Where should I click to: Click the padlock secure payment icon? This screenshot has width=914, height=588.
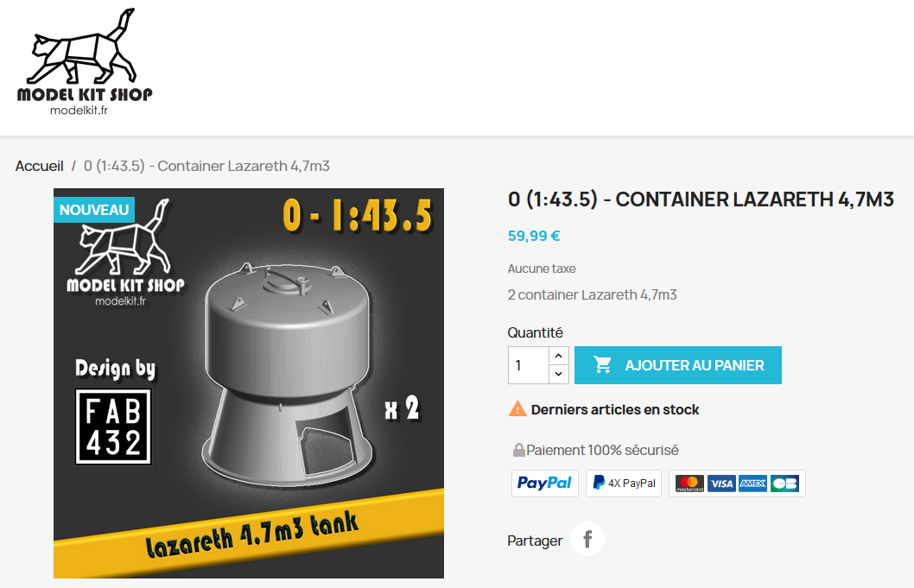click(519, 450)
